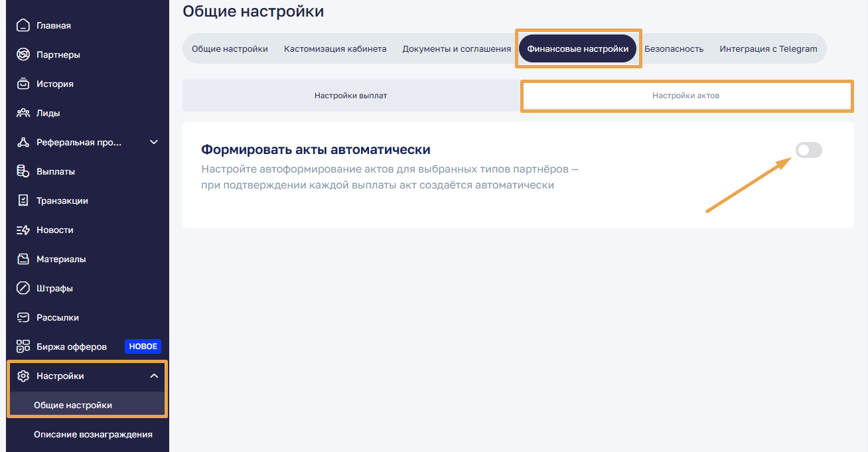Viewport: 868px width, 452px height.
Task: Collapse the Настройки section chevron
Action: pyautogui.click(x=154, y=376)
